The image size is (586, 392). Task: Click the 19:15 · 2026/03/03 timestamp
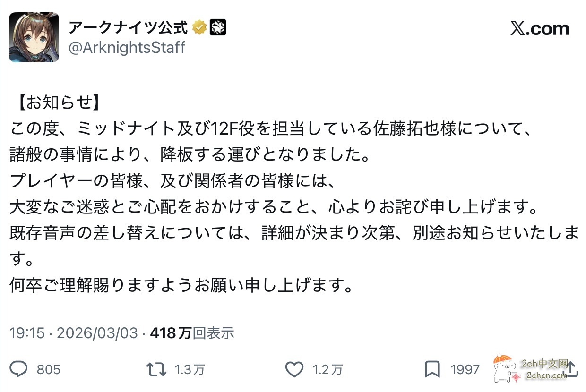coord(75,333)
